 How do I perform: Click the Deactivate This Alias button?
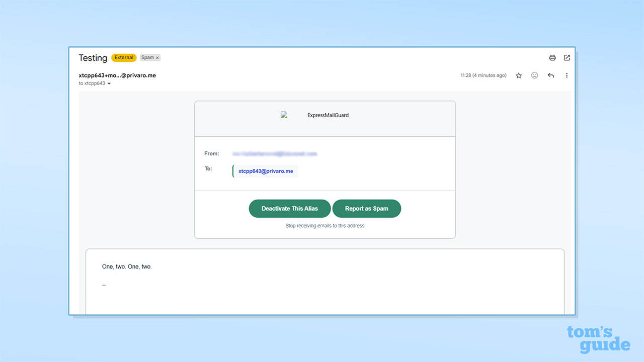point(290,208)
